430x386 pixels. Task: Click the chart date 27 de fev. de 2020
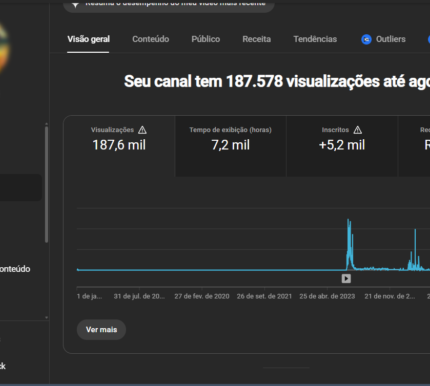tap(202, 296)
